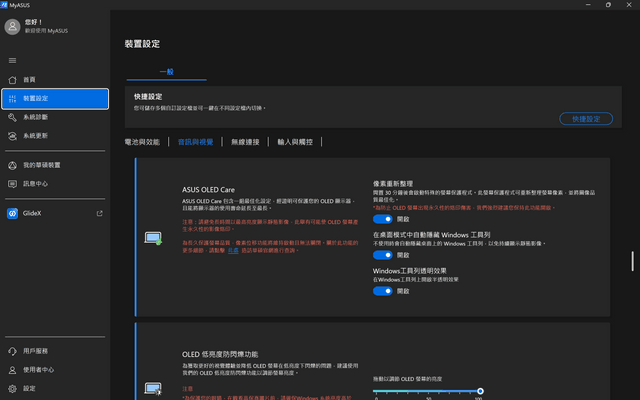The image size is (640, 400).
Task: Switch to 音訊與視覺 section
Action: click(x=196, y=142)
